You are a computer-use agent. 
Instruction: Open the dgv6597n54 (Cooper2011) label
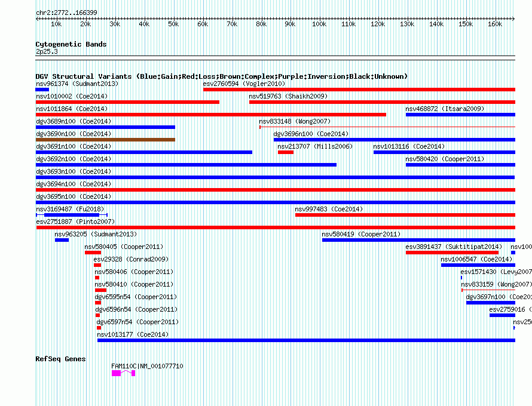[137, 322]
